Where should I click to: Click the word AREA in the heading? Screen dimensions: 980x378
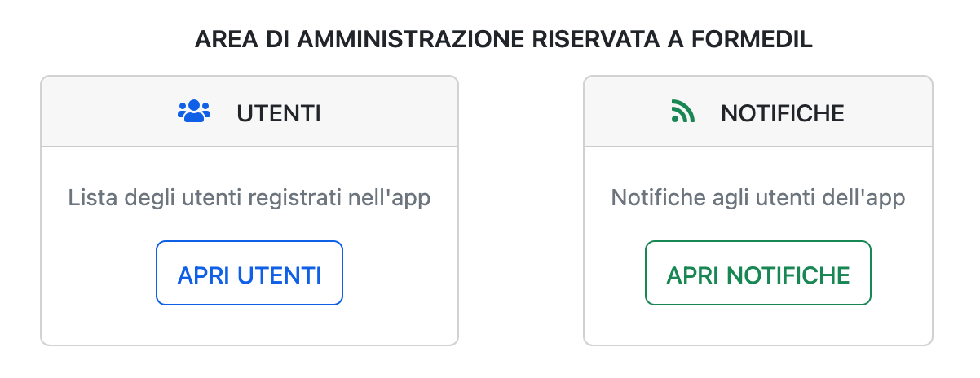[x=221, y=40]
